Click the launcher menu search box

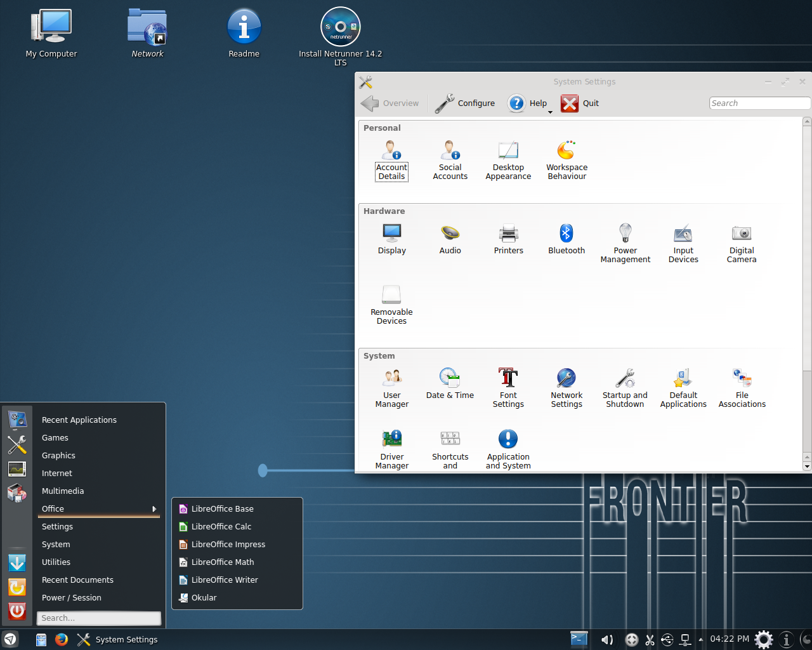99,618
